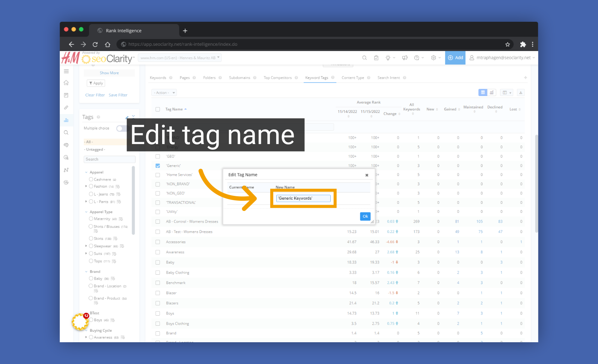Screen dimensions: 598x364
Task: Expand the Fashion tag tree item
Action: point(86,186)
